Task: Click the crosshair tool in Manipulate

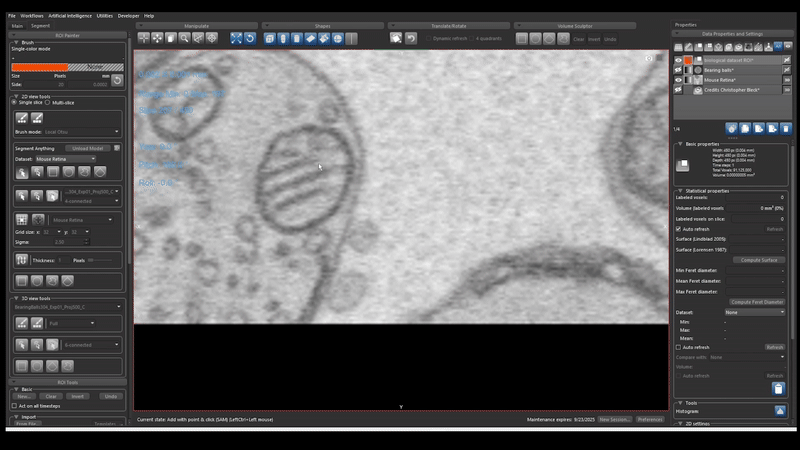Action: 144,38
